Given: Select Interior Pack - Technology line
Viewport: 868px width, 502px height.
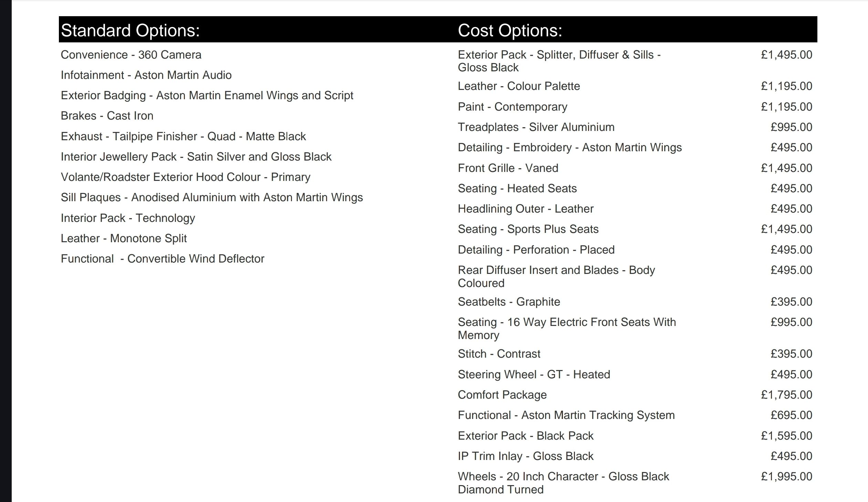Looking at the screenshot, I should tap(128, 218).
